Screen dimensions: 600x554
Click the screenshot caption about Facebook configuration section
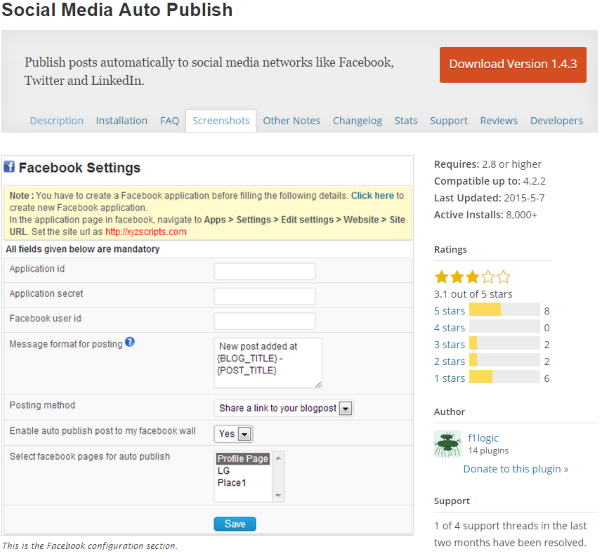(90, 546)
